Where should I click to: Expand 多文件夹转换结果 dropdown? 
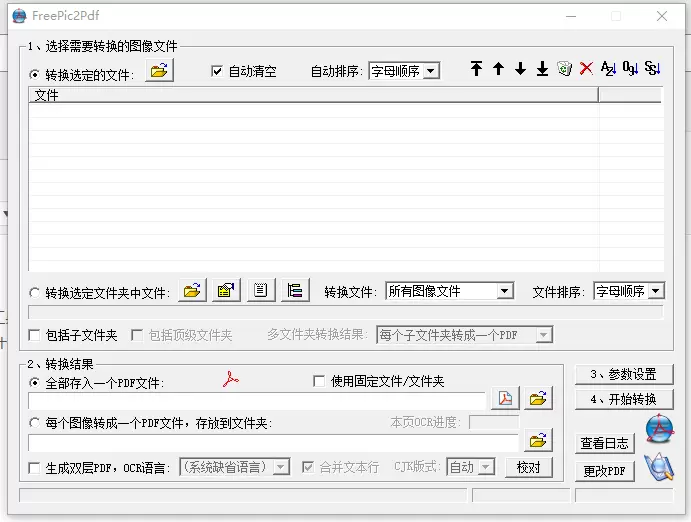(x=464, y=335)
